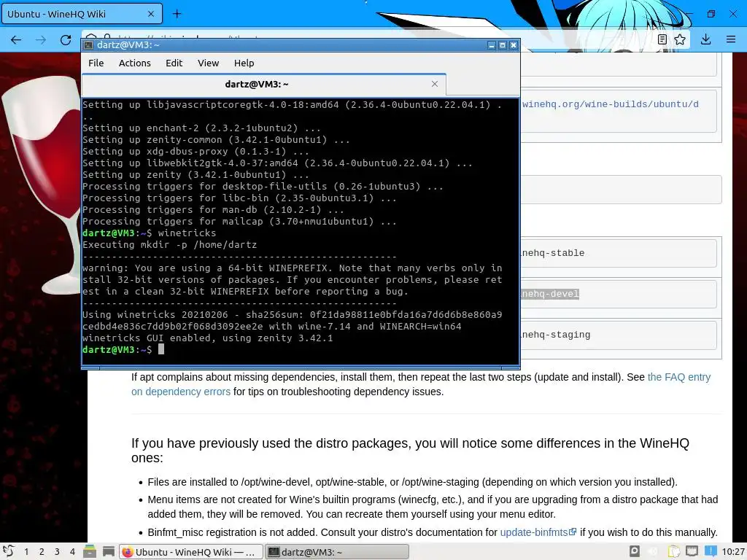Screen dimensions: 747x560
Task: Open clipboard manager tray icon
Action: [673, 551]
